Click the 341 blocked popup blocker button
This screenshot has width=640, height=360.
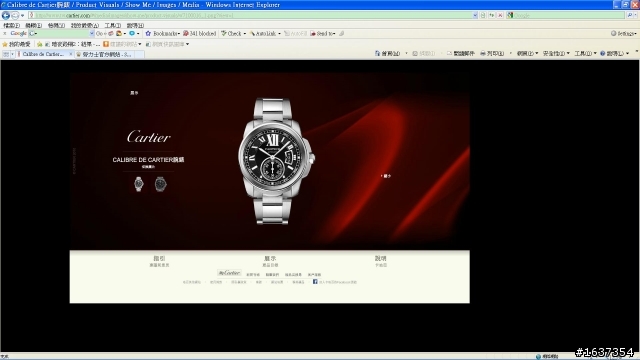click(199, 33)
